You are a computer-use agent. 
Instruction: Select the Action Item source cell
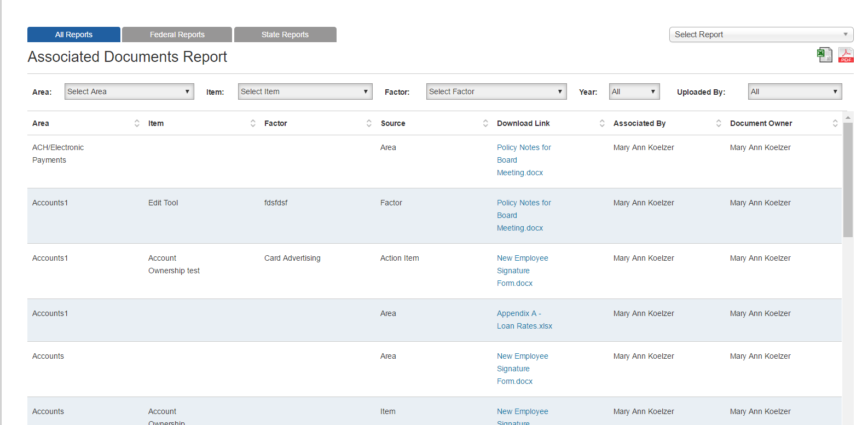tap(400, 258)
